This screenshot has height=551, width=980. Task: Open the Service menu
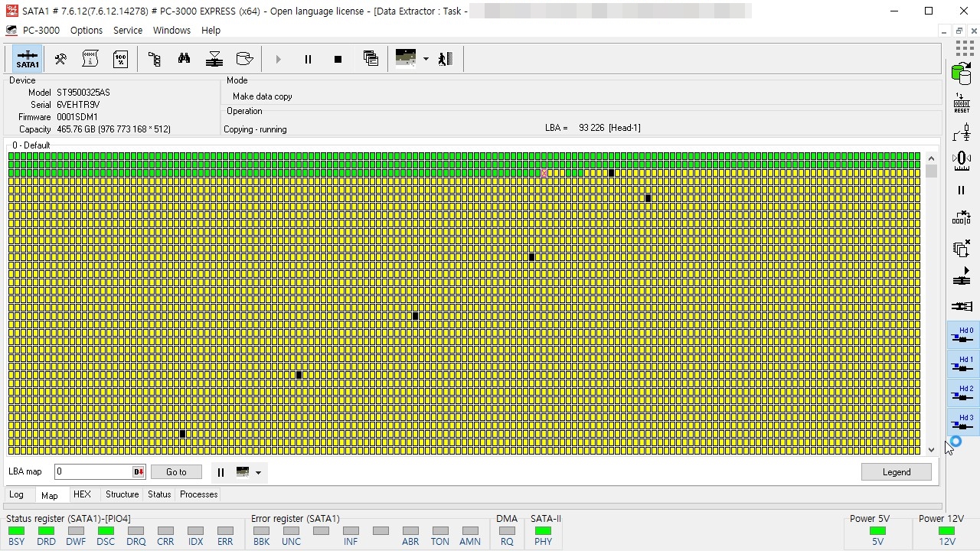pyautogui.click(x=128, y=31)
